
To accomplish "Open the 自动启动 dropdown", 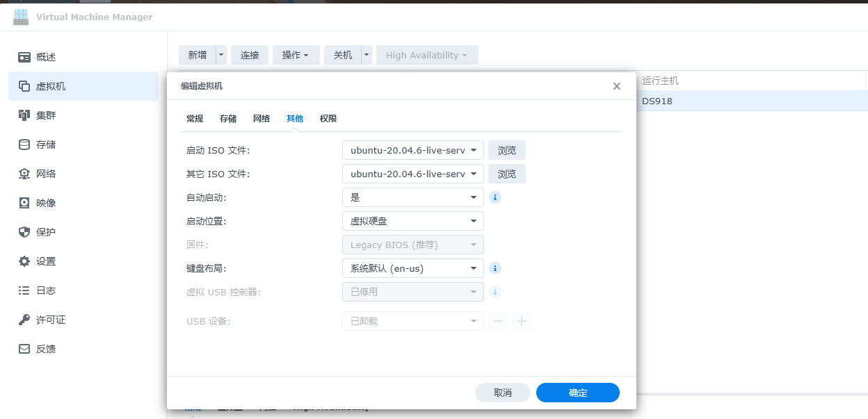I will (x=412, y=197).
